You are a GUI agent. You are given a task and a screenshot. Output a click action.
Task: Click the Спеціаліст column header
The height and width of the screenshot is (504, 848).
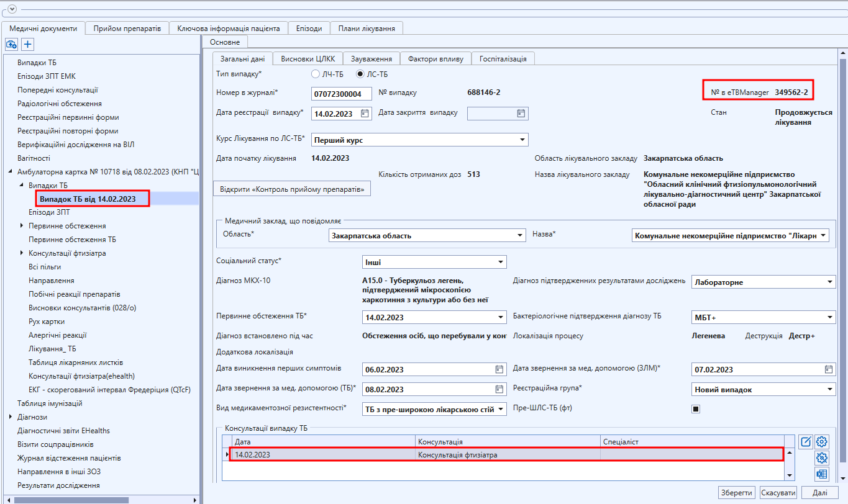[x=693, y=441]
